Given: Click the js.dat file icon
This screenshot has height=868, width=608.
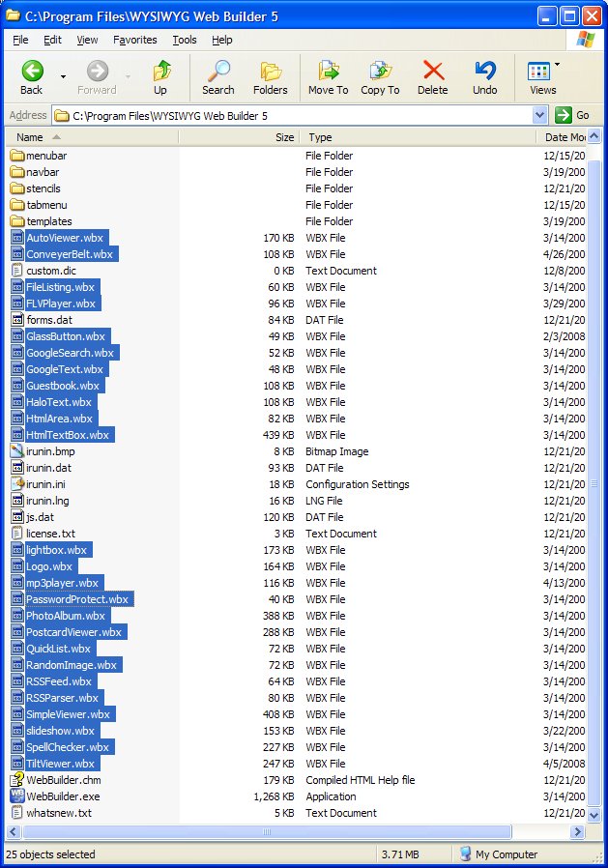Looking at the screenshot, I should pos(17,517).
